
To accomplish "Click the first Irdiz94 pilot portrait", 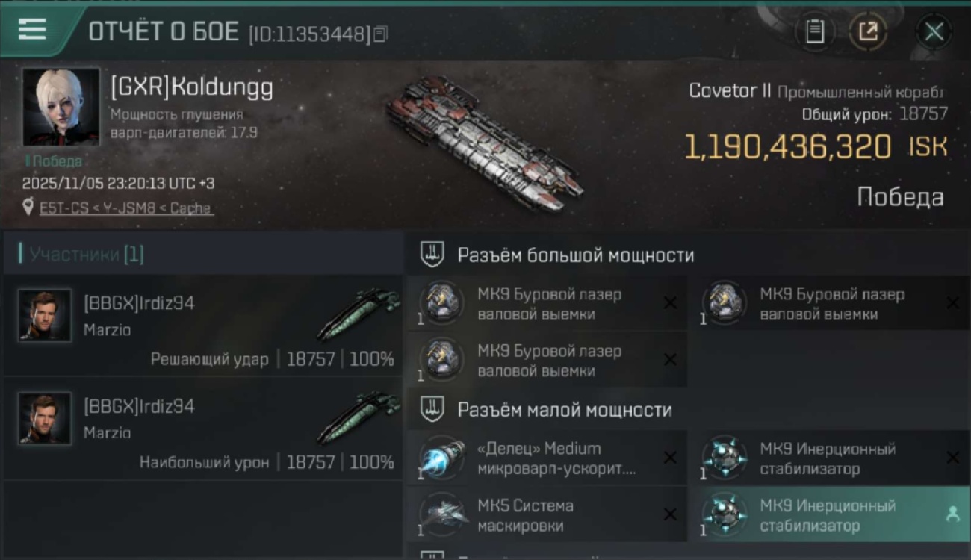I will click(x=45, y=315).
